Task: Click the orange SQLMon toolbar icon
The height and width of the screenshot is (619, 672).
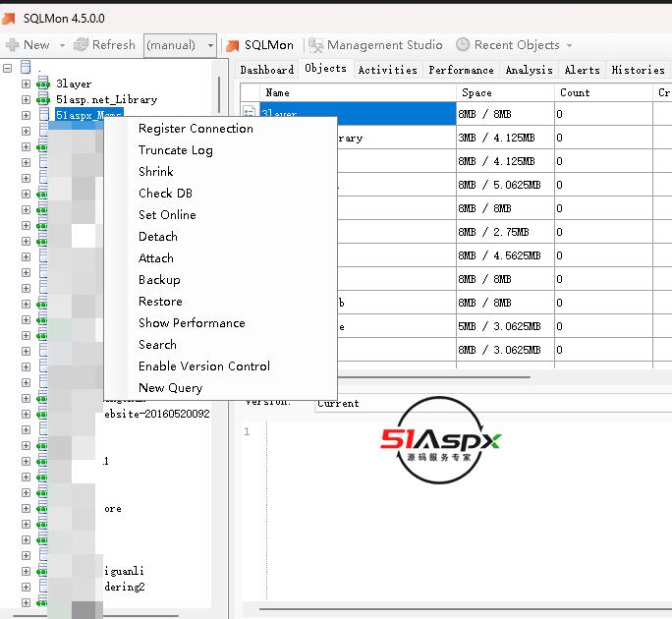Action: 233,45
